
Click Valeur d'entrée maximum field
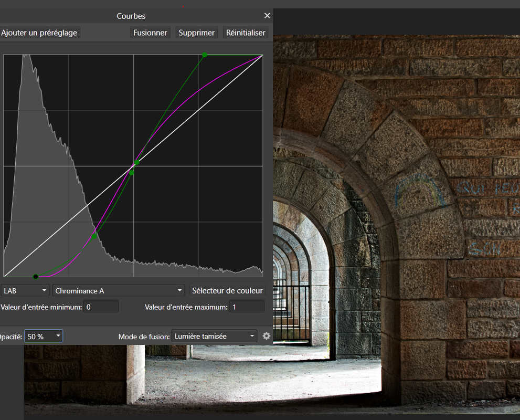[x=247, y=307]
